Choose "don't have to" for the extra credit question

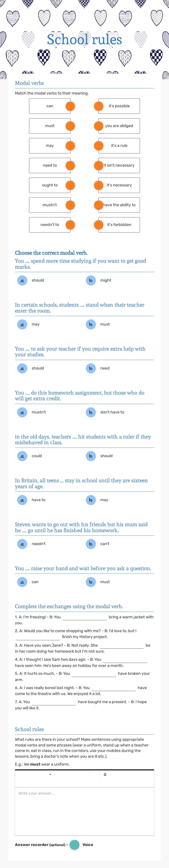click(x=91, y=412)
